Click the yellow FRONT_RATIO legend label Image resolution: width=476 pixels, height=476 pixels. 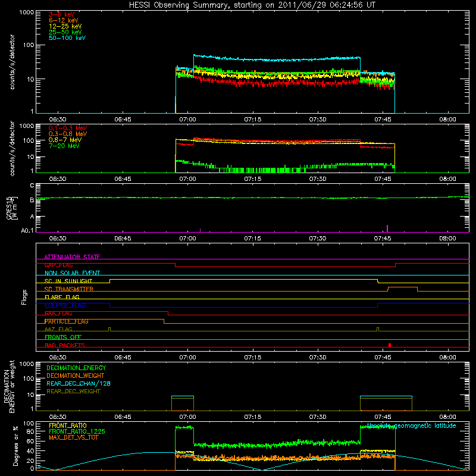68,425
